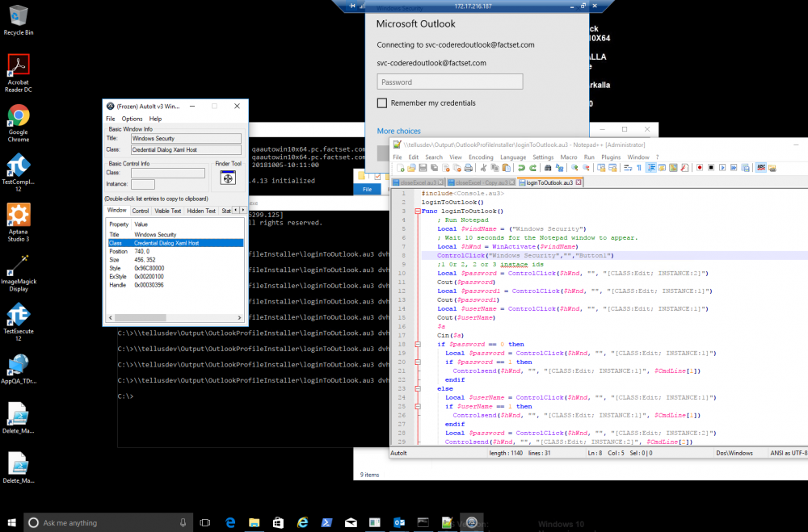The width and height of the screenshot is (808, 532).
Task: Open AutoIt Options menu
Action: [132, 119]
